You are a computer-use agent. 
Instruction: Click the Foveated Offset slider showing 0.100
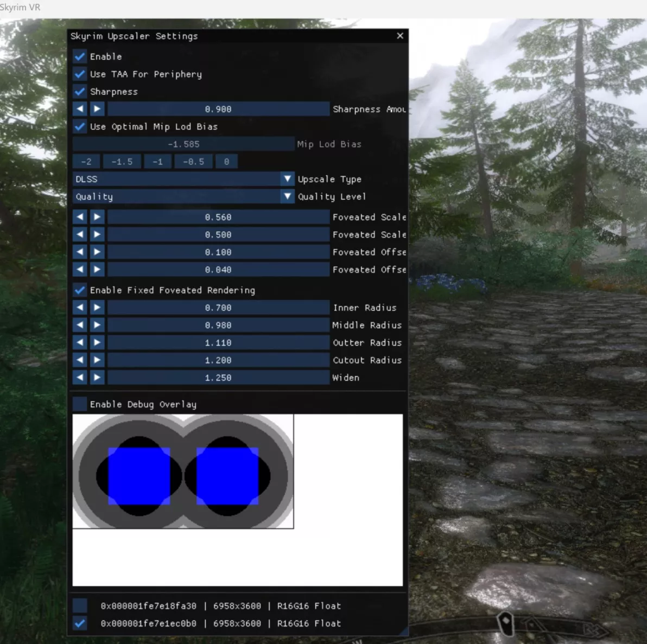[218, 252]
